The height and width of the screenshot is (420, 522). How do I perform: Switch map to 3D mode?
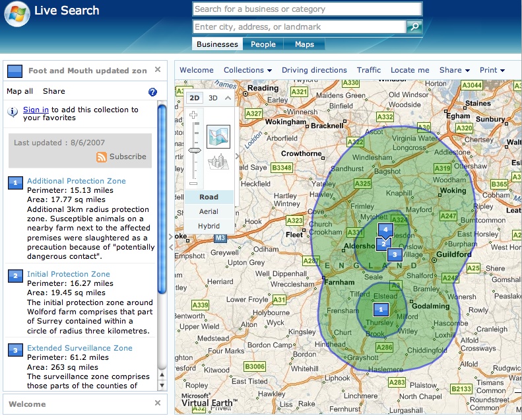[212, 98]
